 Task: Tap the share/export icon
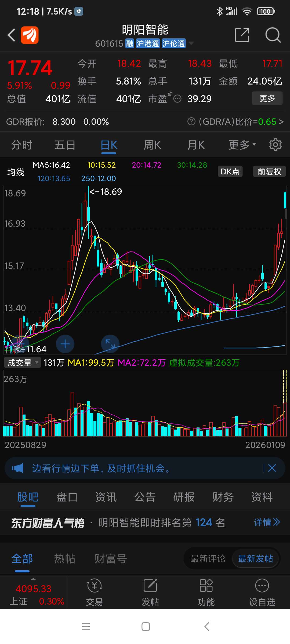[242, 35]
